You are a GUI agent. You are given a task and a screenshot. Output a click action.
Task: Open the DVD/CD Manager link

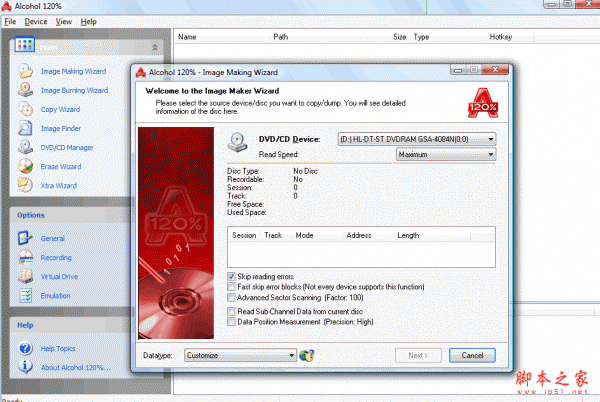67,148
